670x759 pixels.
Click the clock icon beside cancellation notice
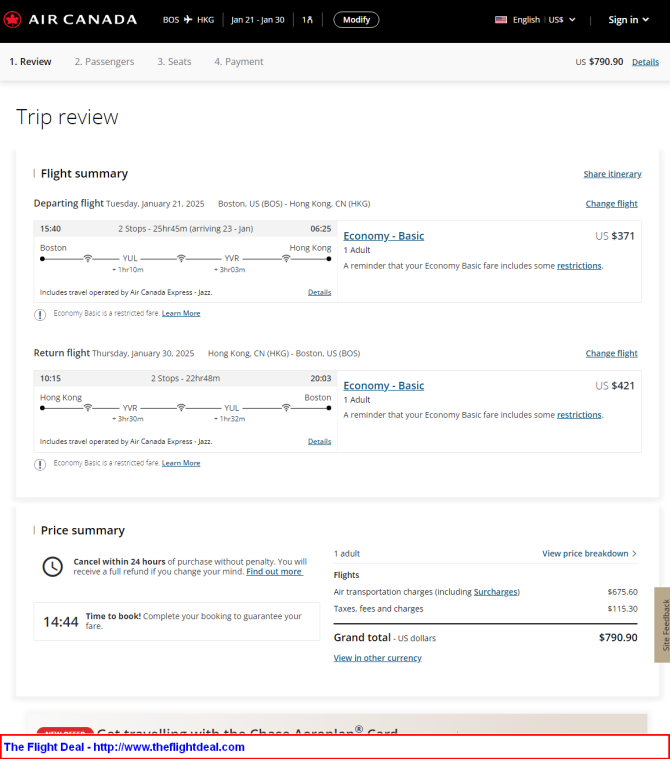point(52,566)
